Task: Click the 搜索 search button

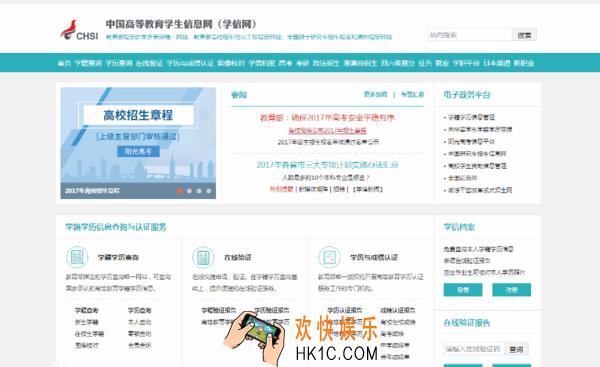Action: (524, 35)
